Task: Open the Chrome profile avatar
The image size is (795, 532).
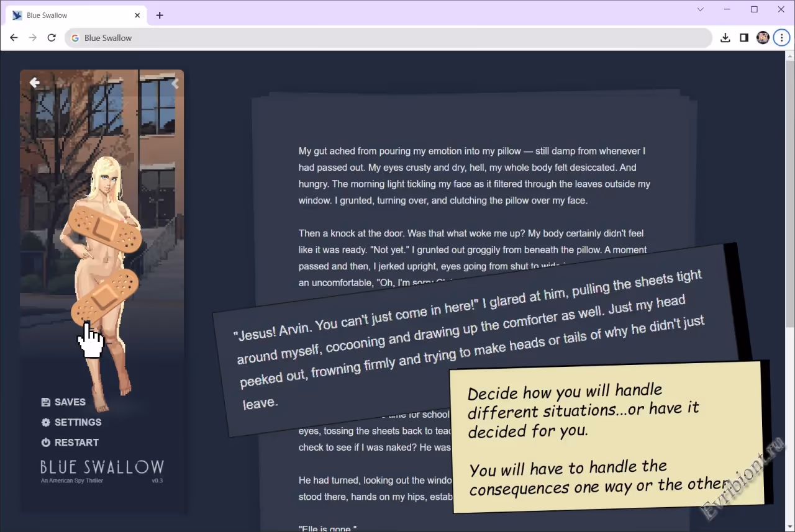Action: tap(763, 38)
